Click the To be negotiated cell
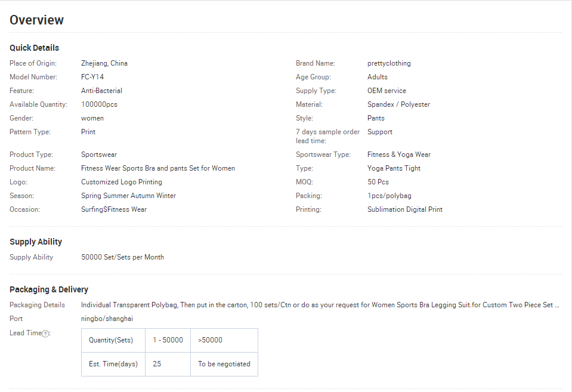572x392 pixels. click(224, 364)
